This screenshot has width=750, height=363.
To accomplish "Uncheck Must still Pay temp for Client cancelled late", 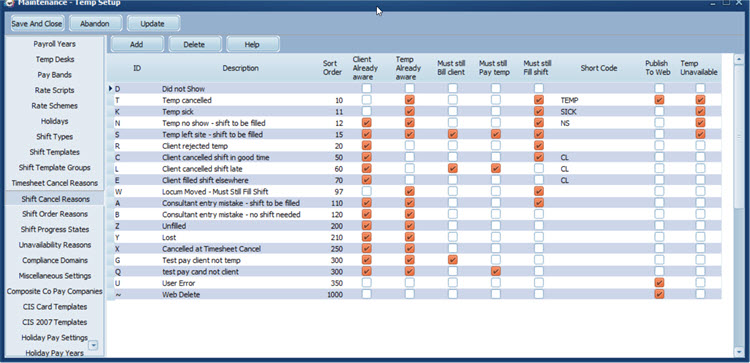I will coord(496,168).
